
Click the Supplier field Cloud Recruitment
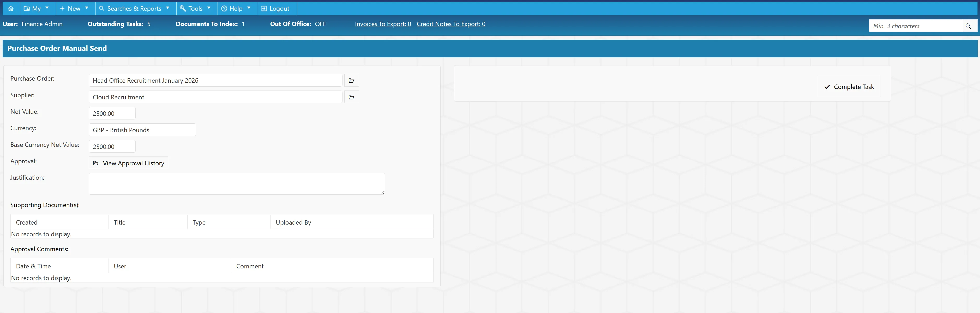(x=215, y=97)
